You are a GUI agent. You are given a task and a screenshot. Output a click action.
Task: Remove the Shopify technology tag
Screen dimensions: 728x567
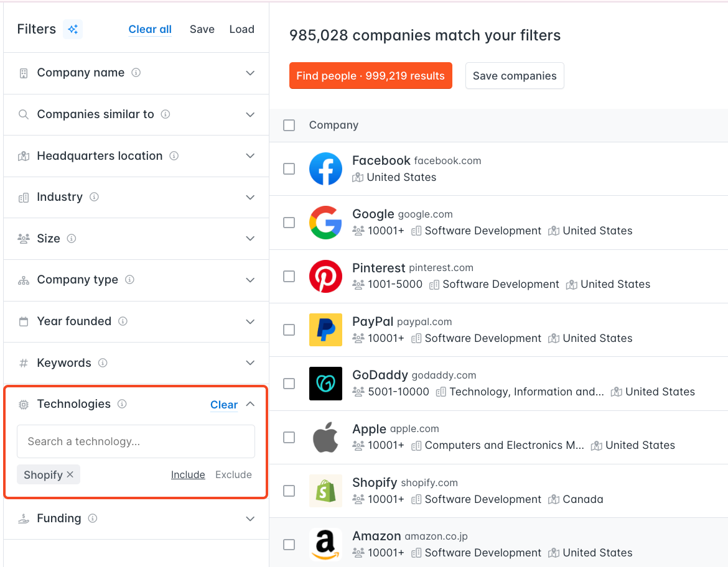[70, 474]
